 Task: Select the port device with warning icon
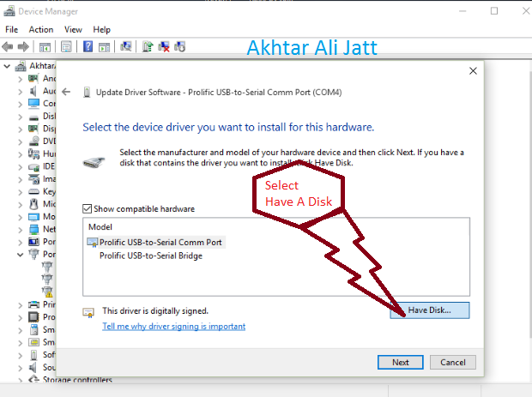(x=47, y=292)
